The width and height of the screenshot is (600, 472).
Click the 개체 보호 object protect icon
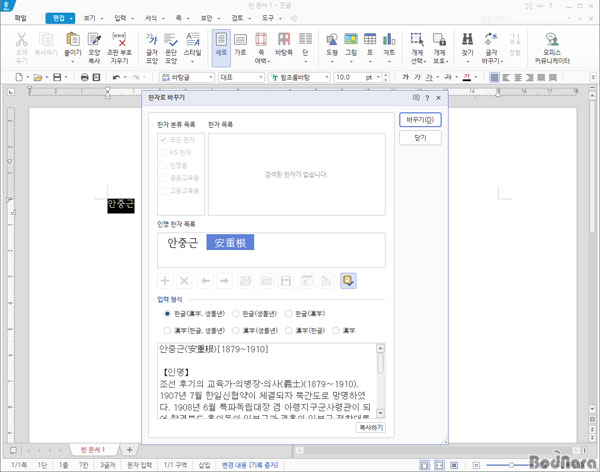(439, 48)
